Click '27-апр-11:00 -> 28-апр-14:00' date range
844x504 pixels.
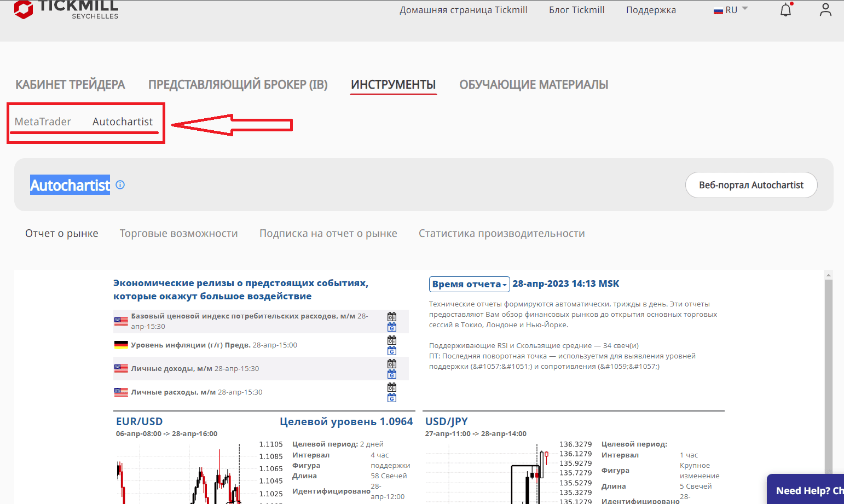(x=476, y=433)
